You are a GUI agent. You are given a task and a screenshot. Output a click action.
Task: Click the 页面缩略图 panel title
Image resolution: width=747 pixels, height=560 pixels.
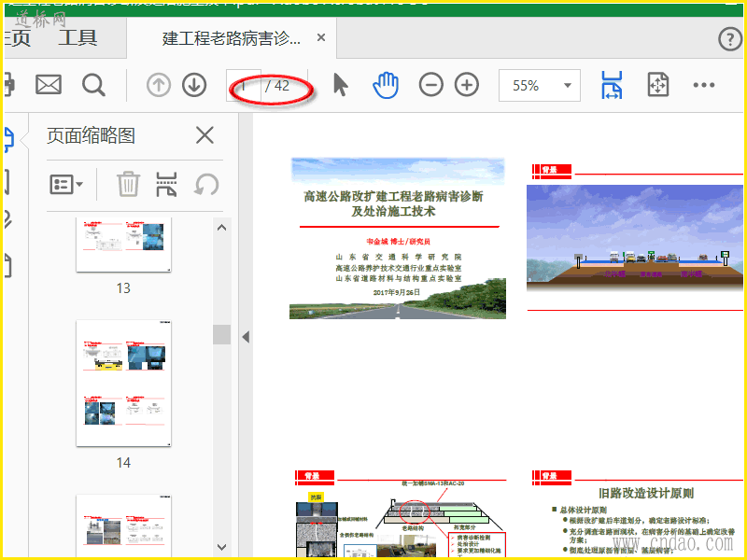click(x=91, y=135)
